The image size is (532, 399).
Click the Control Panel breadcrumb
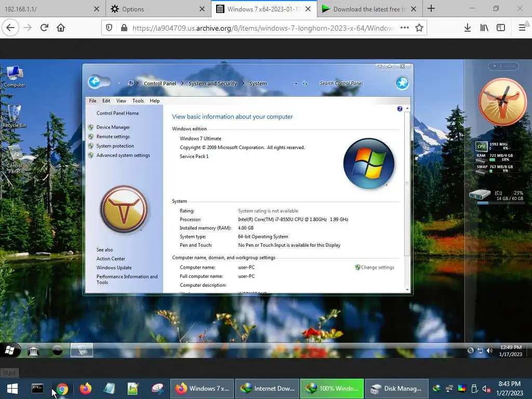[x=160, y=84]
